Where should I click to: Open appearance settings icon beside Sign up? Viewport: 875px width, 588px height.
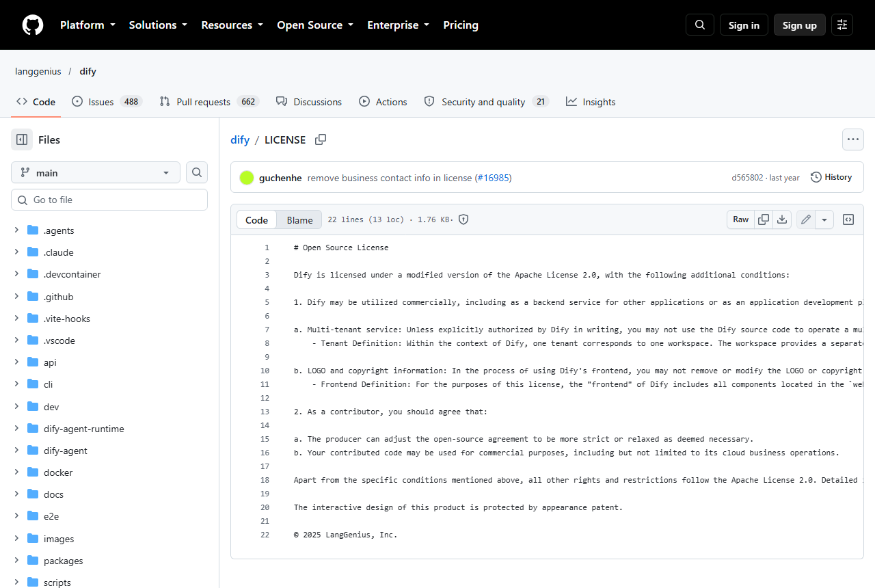click(842, 25)
